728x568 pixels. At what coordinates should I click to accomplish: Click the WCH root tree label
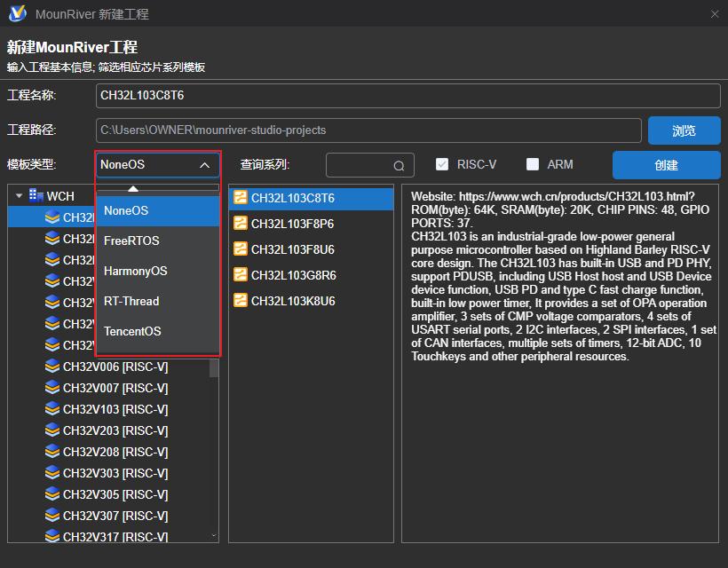(60, 196)
